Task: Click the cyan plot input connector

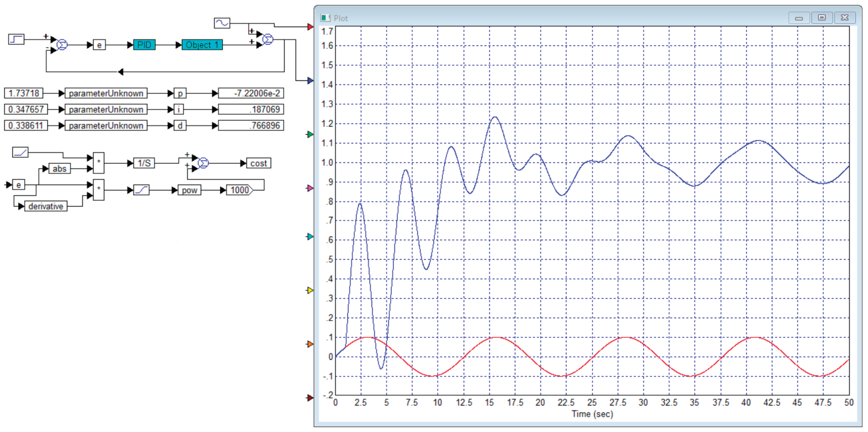Action: [x=310, y=236]
